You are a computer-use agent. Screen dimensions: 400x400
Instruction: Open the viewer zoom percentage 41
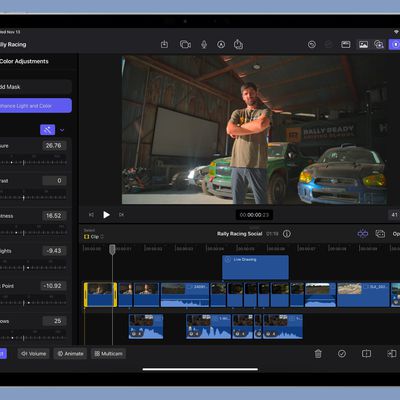[x=394, y=215]
